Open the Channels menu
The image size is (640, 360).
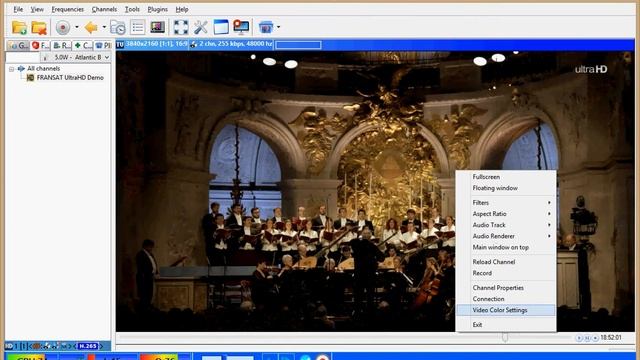tap(104, 9)
